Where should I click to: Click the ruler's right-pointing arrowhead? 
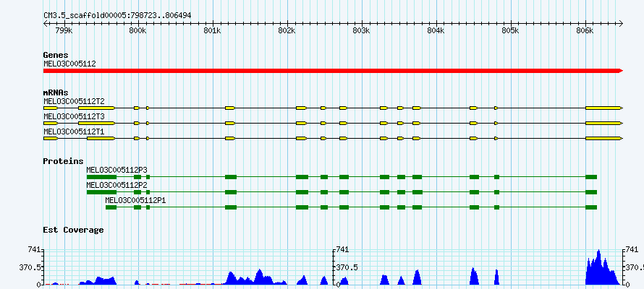(x=621, y=23)
